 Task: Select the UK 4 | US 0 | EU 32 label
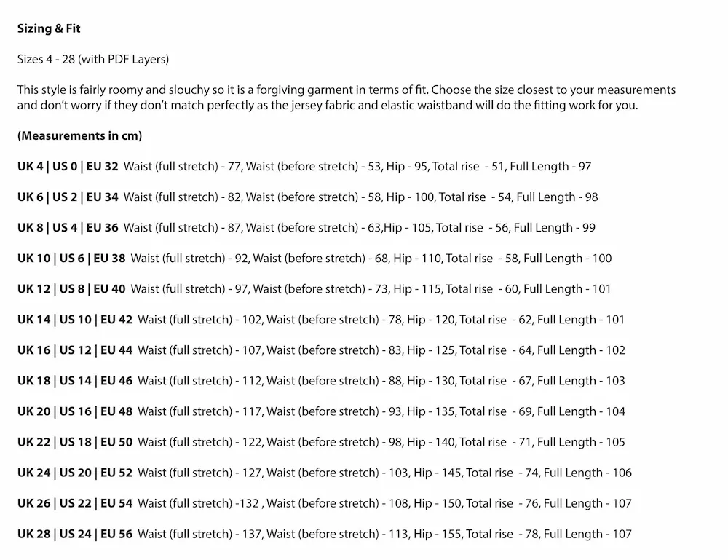pyautogui.click(x=68, y=167)
